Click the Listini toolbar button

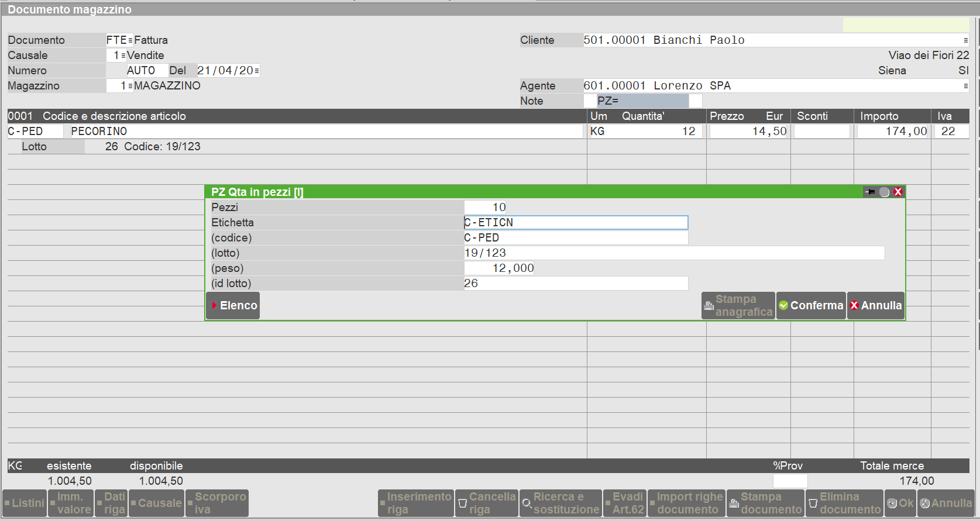pyautogui.click(x=24, y=503)
